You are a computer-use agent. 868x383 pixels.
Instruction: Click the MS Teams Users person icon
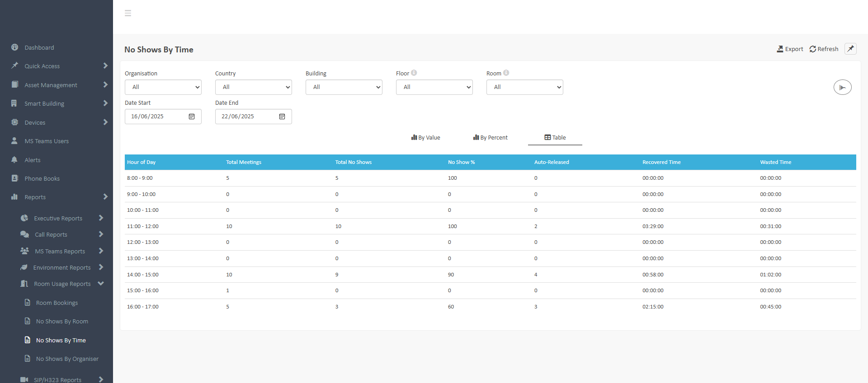[14, 141]
